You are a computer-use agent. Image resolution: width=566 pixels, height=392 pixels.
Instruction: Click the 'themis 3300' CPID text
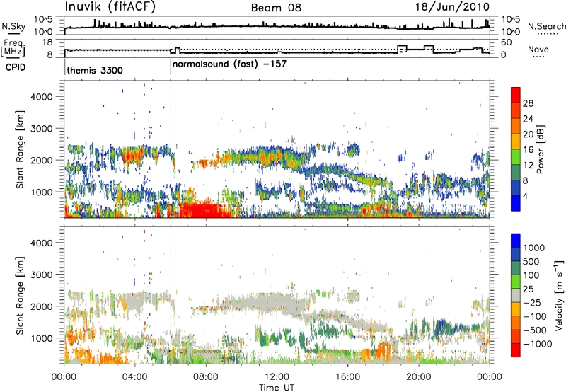point(95,70)
